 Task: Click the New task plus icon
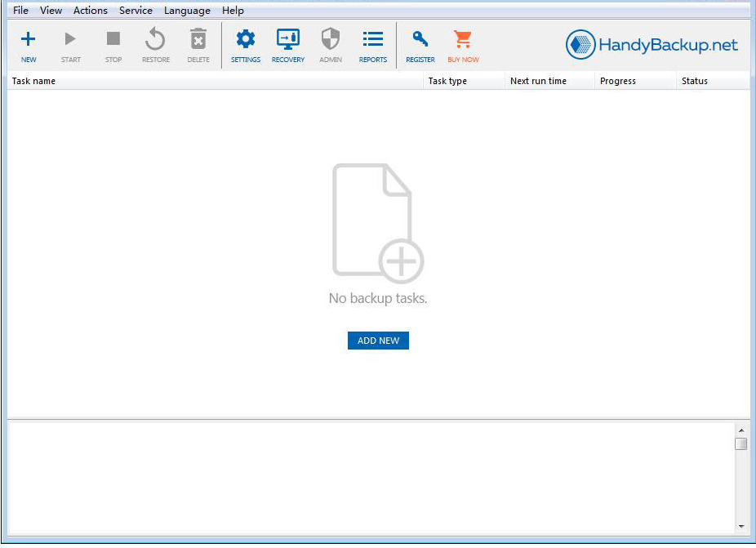[29, 40]
